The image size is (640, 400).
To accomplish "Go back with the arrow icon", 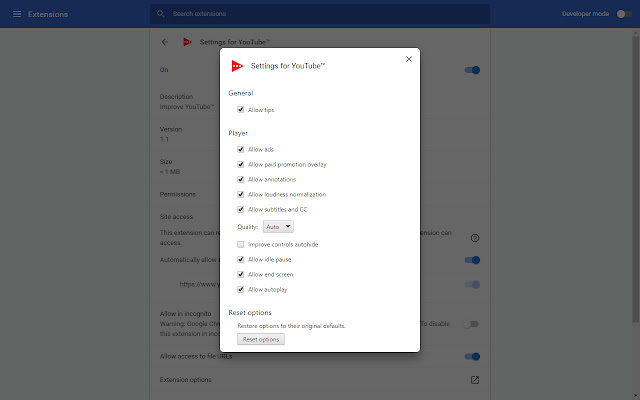I will 165,42.
